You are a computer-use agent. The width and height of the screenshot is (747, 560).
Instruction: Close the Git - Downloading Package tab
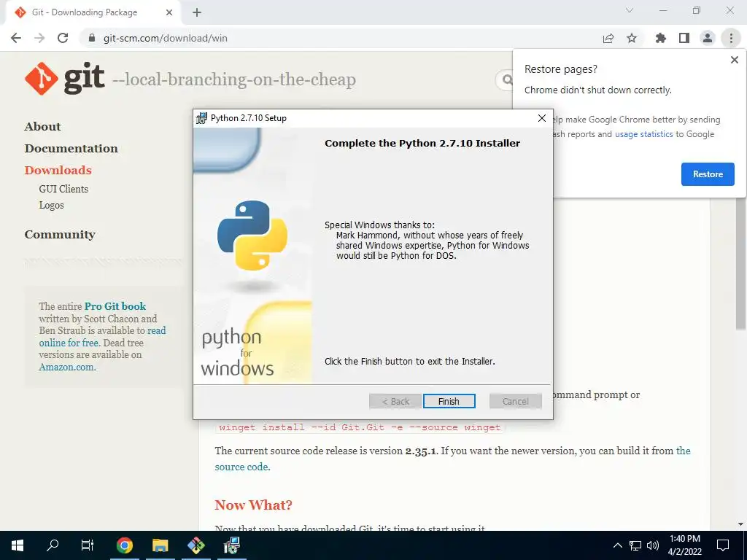169,12
